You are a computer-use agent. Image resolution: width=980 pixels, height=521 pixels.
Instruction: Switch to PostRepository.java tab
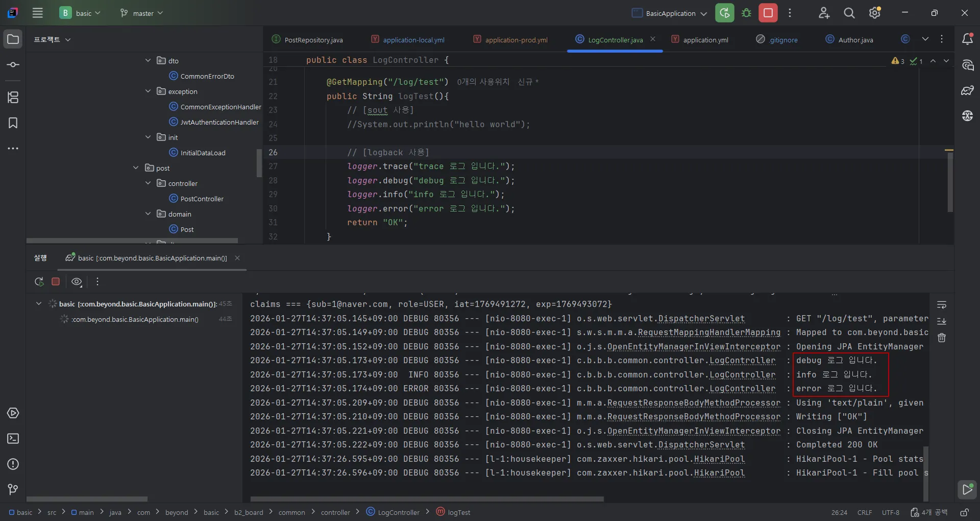(x=308, y=40)
